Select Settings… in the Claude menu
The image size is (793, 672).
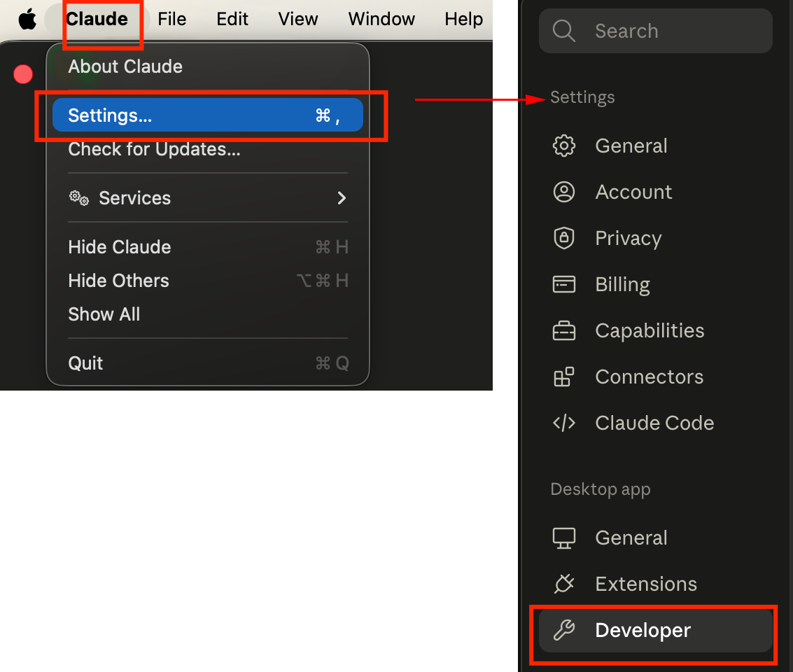207,115
